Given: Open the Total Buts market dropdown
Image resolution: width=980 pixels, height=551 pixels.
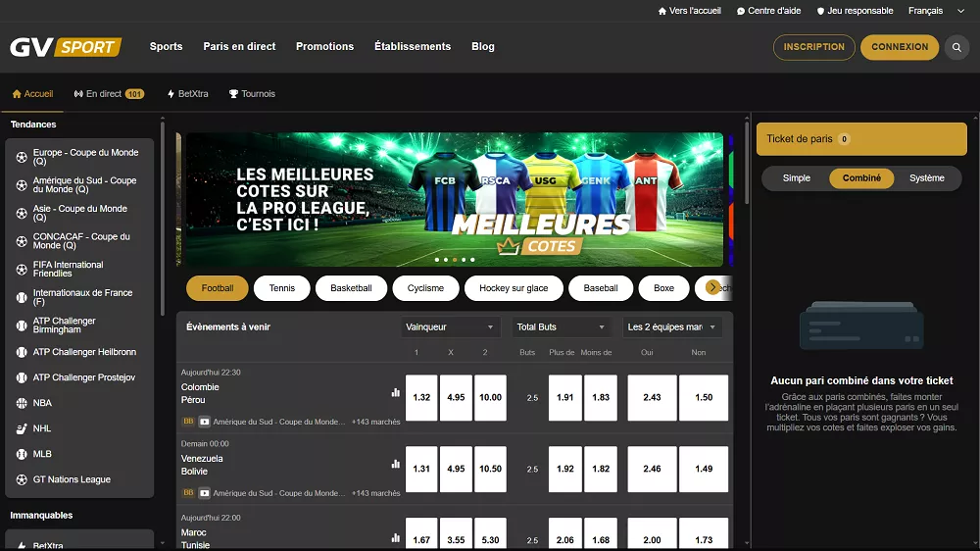Looking at the screenshot, I should [x=562, y=327].
